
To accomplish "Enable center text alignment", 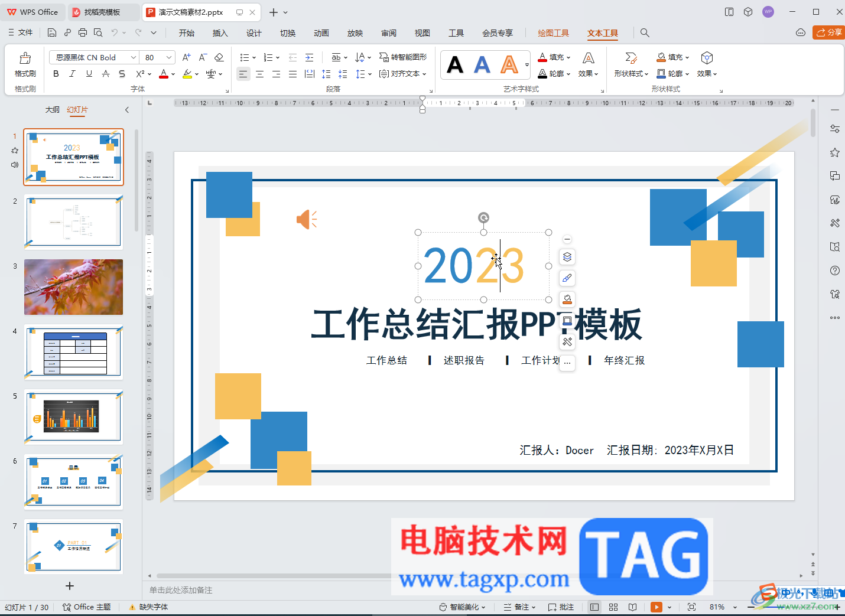I will (259, 74).
